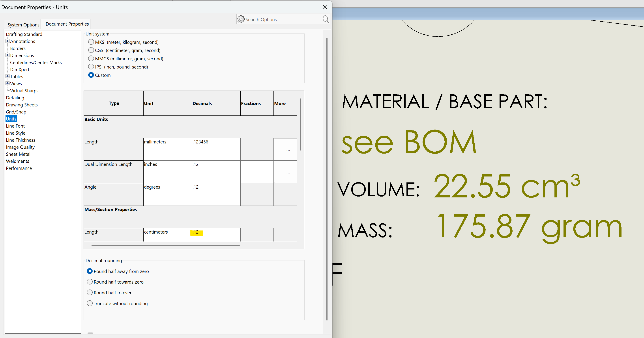Click the Search Options input field
Viewport: 644px width, 338px height.
click(283, 19)
